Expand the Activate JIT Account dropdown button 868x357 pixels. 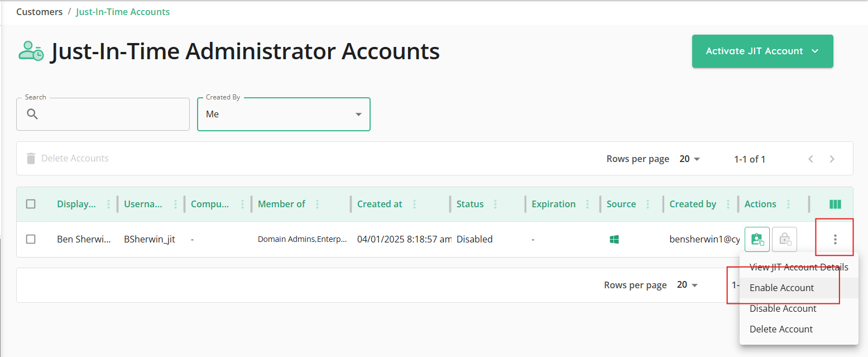tap(763, 51)
